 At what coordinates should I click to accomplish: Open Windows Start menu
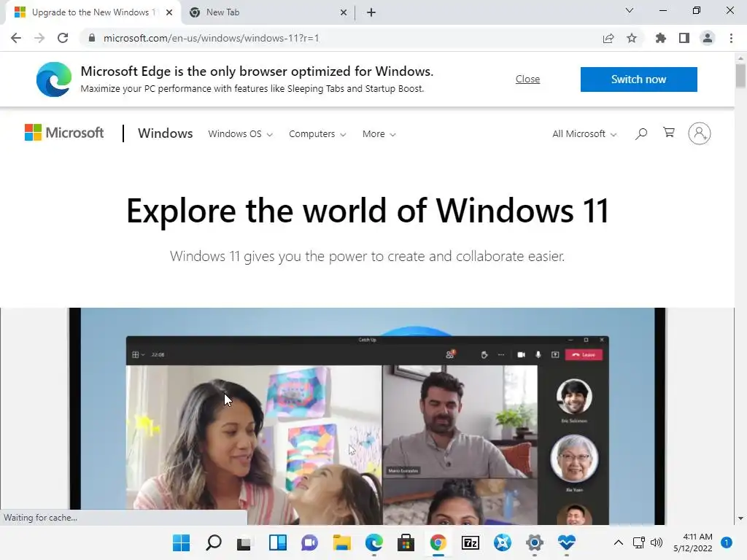tap(181, 542)
